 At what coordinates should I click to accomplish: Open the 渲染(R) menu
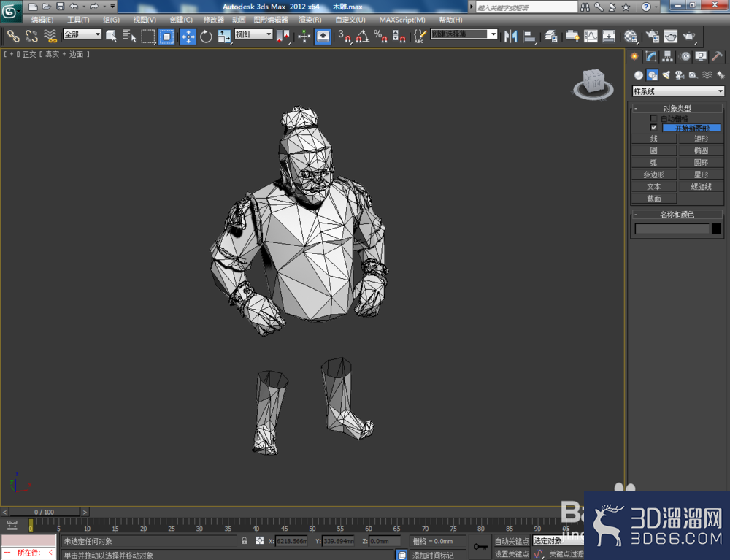click(x=310, y=20)
